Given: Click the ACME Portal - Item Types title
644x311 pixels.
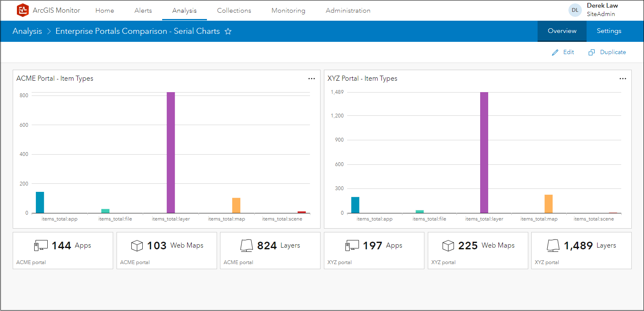Looking at the screenshot, I should pos(55,79).
